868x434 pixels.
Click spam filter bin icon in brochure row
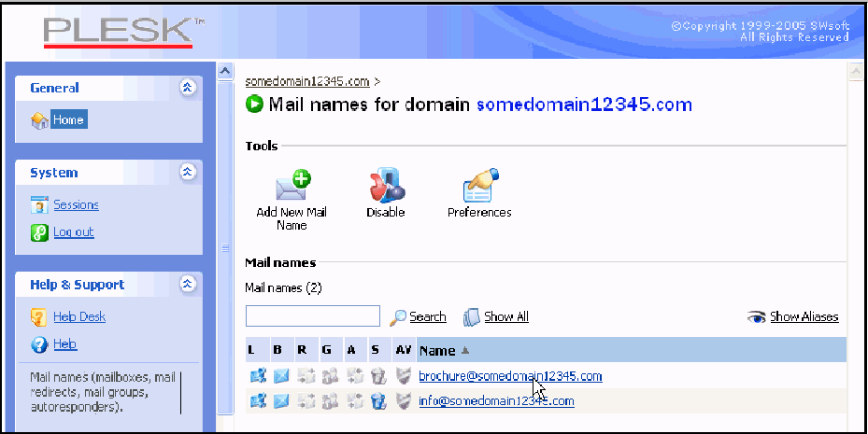(378, 376)
